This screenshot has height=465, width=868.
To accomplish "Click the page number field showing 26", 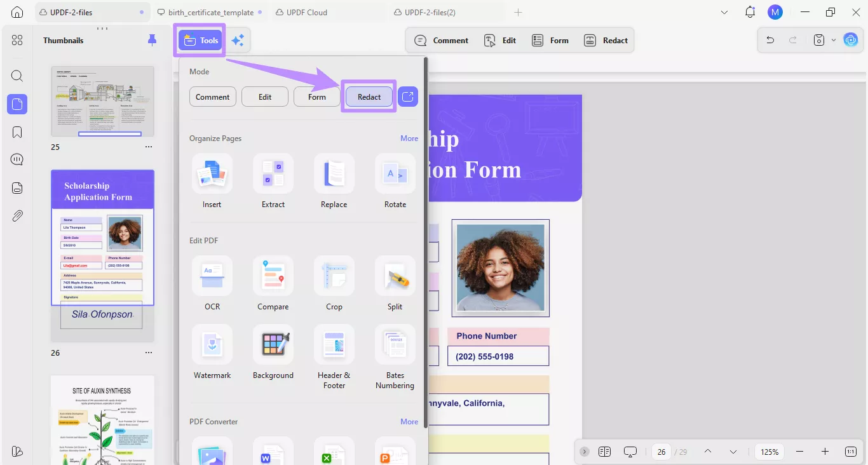I will (x=661, y=452).
